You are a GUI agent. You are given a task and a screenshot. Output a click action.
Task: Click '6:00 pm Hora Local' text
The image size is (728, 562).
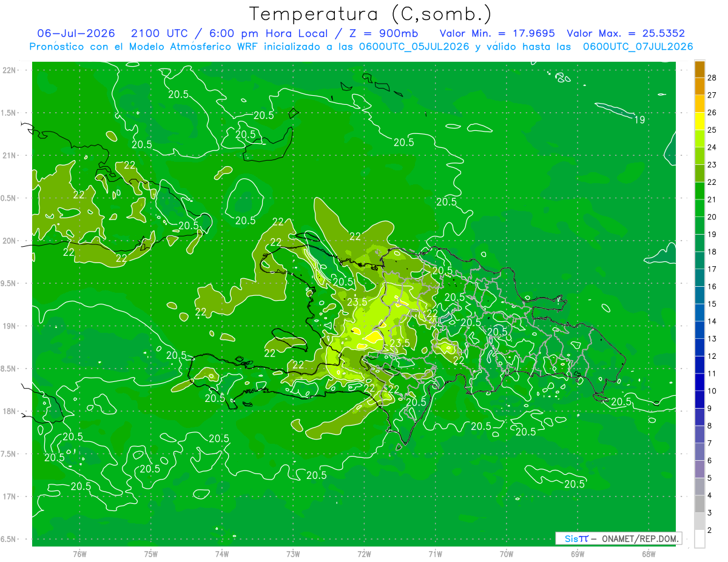(x=268, y=33)
